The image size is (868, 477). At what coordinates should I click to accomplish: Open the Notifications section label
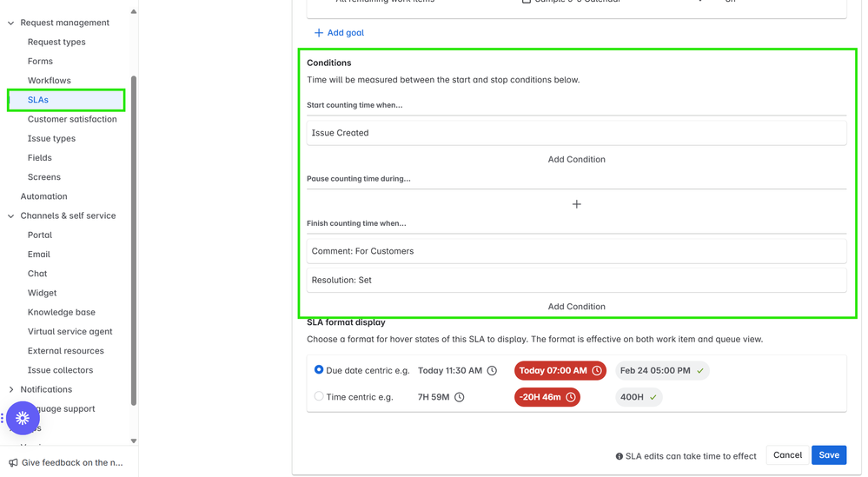click(46, 389)
